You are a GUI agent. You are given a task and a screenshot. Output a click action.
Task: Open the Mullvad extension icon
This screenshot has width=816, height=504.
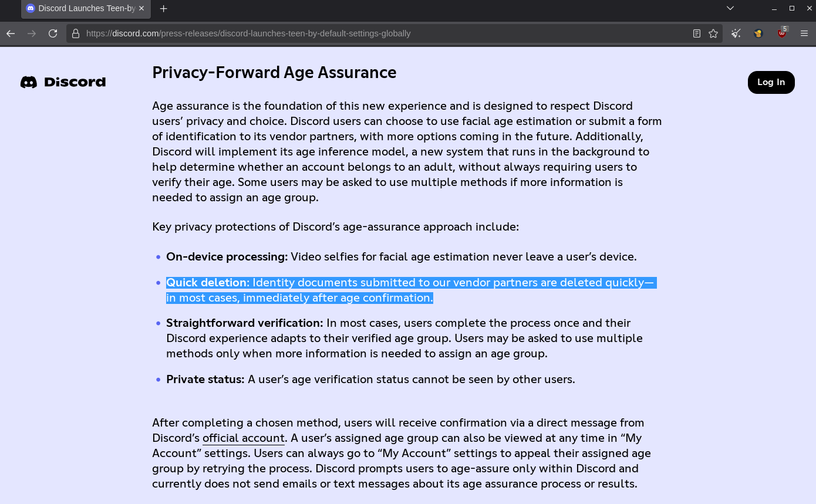pos(758,33)
